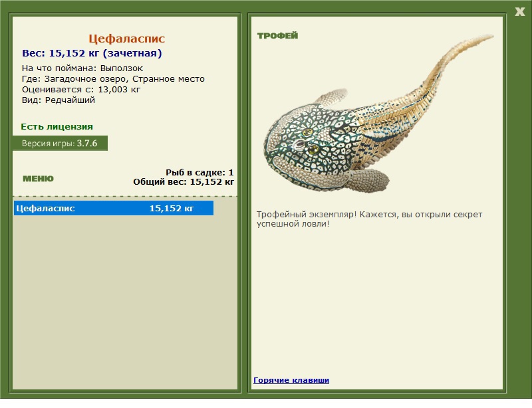Click the Вес: 15,152 кг (зачетная) line
Image resolution: width=532 pixels, height=408 pixels.
(x=92, y=53)
